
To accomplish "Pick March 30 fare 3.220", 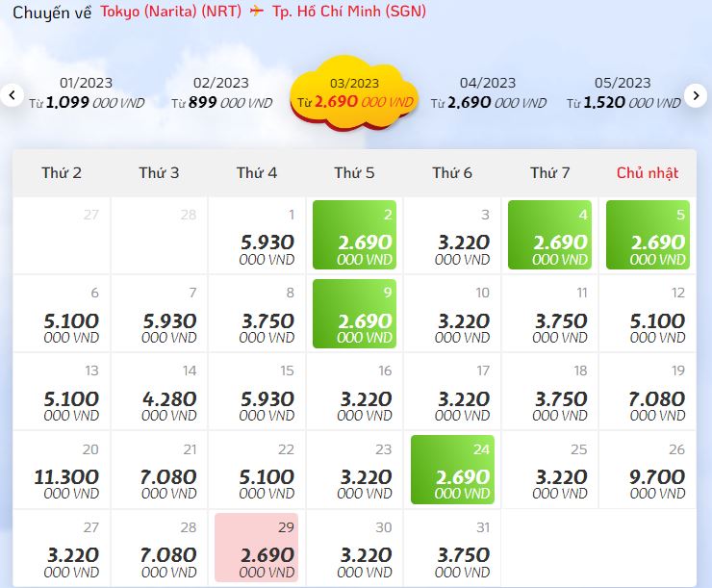I will click(x=354, y=548).
